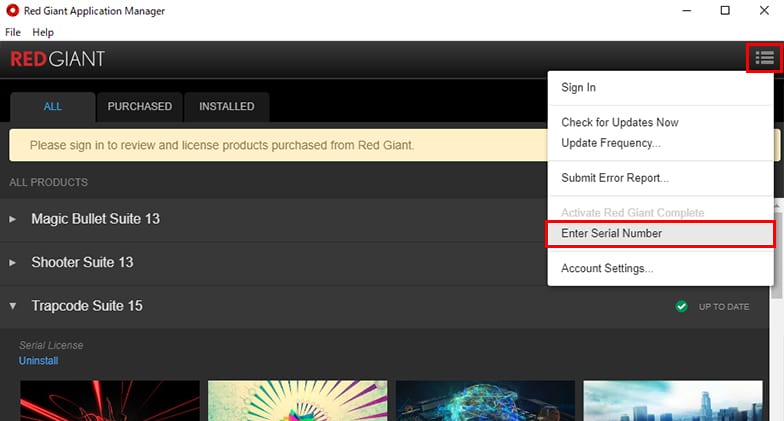784x421 pixels.
Task: Open Account Settings from the menu
Action: 607,268
